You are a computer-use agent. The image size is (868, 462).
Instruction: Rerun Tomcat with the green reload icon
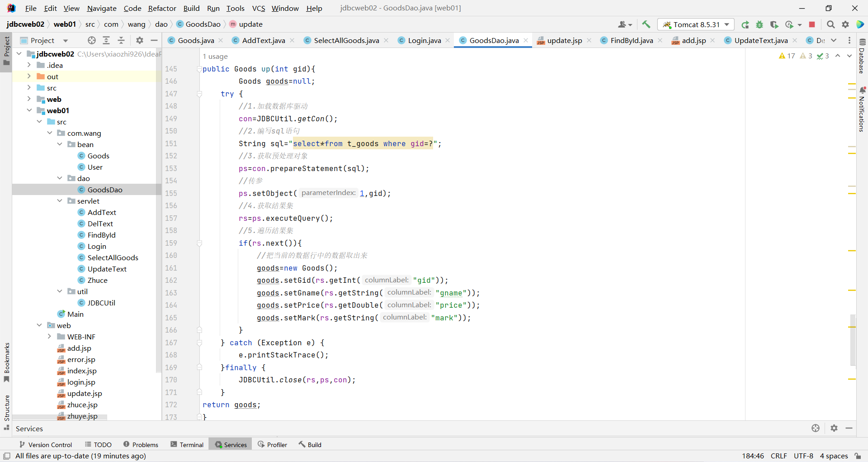click(745, 24)
